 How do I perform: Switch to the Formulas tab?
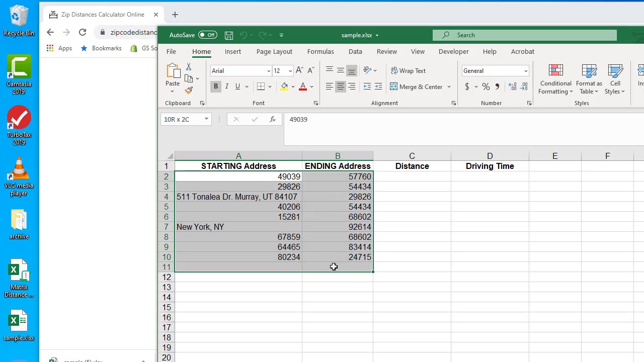point(320,51)
